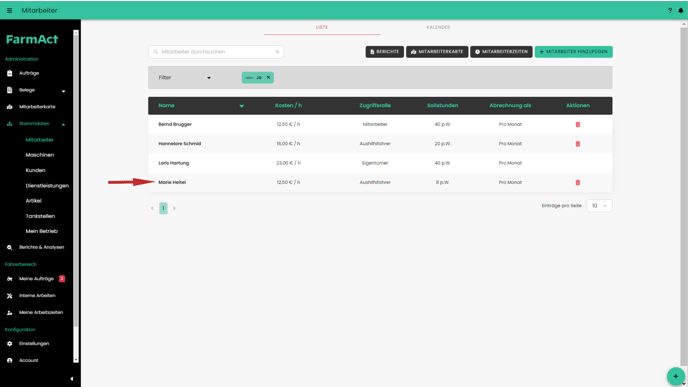Open Meine Aufträge in the sidebar

click(x=36, y=279)
